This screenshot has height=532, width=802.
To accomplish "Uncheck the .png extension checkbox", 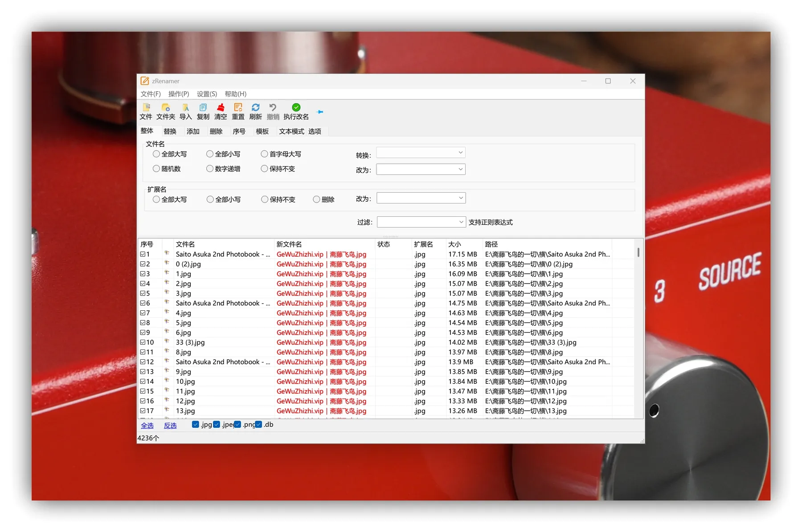I will point(237,424).
